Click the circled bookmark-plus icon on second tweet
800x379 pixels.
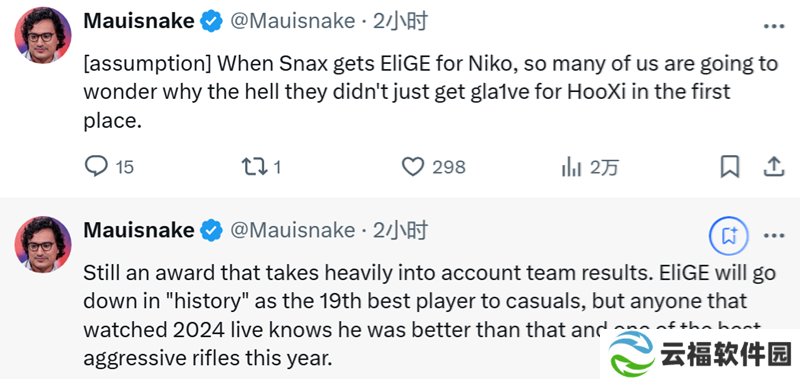coord(729,236)
